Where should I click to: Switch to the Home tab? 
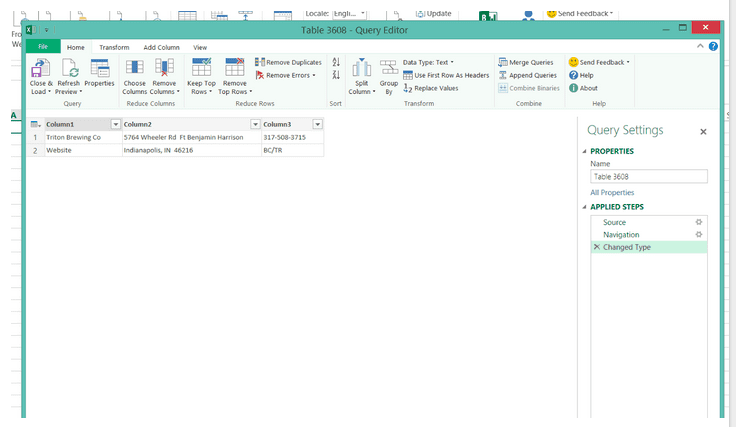point(76,47)
